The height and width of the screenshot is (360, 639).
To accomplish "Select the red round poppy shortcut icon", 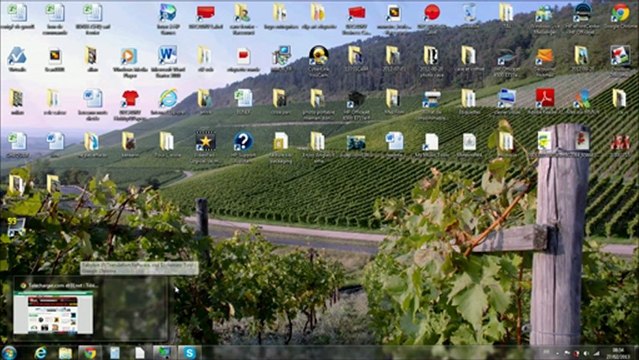I will 431,12.
